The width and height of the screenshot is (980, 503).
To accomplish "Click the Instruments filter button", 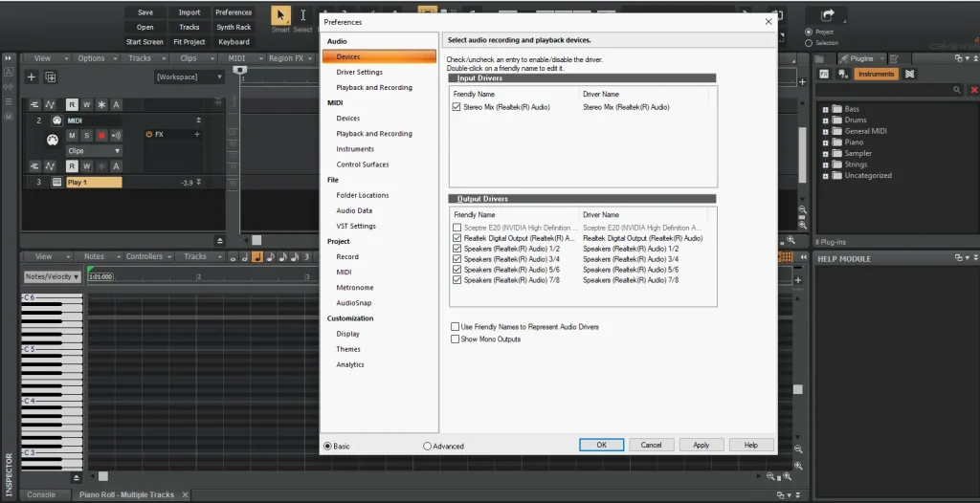I will click(x=877, y=74).
